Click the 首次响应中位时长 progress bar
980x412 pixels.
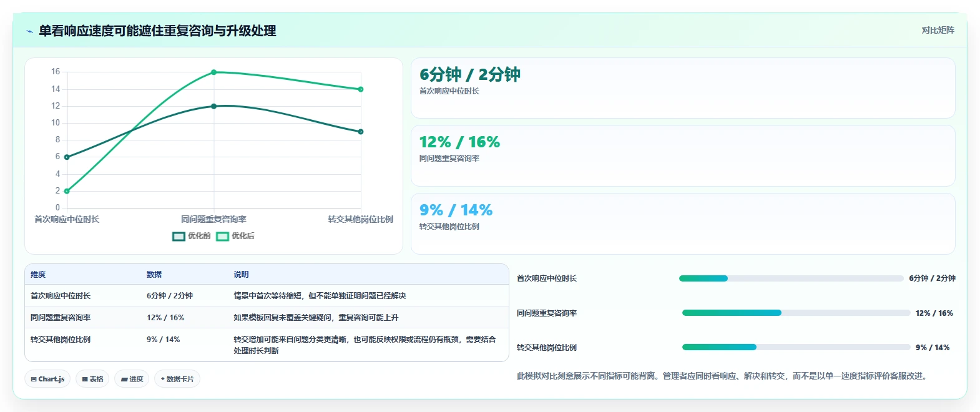coord(791,278)
